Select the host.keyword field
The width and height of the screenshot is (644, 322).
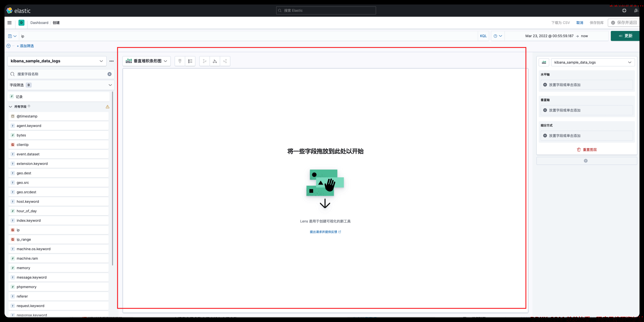59,202
